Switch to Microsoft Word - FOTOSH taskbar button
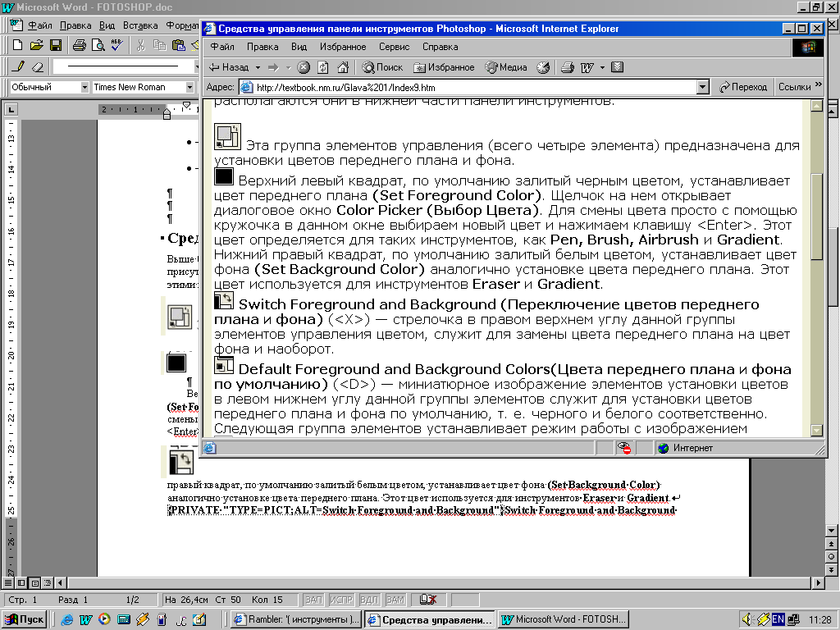Viewport: 840px width, 630px height. tap(563, 619)
